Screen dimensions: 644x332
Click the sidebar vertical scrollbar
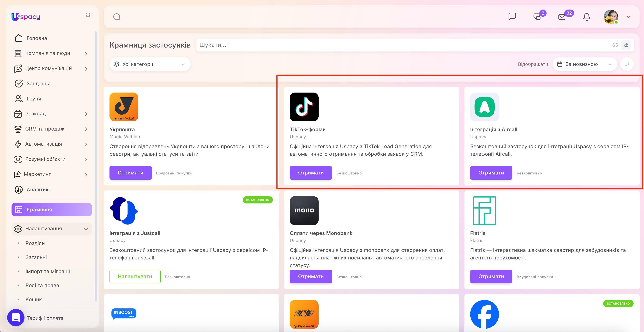[95, 166]
